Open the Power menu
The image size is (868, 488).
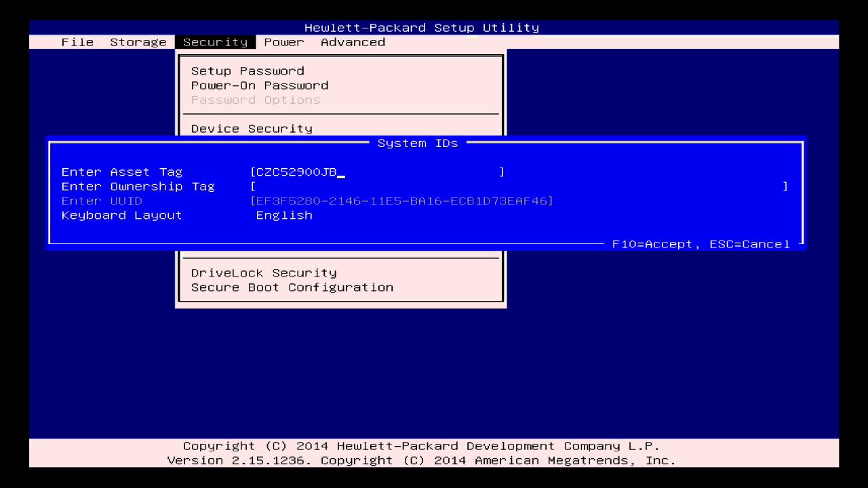click(284, 42)
